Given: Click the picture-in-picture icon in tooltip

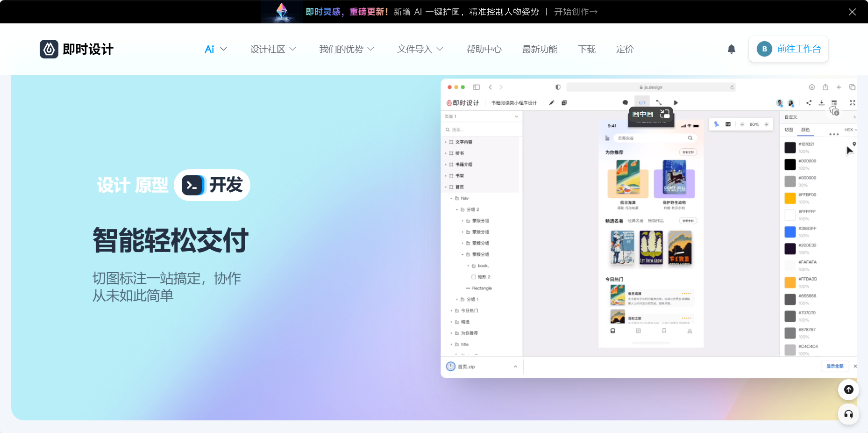Looking at the screenshot, I should coord(665,114).
